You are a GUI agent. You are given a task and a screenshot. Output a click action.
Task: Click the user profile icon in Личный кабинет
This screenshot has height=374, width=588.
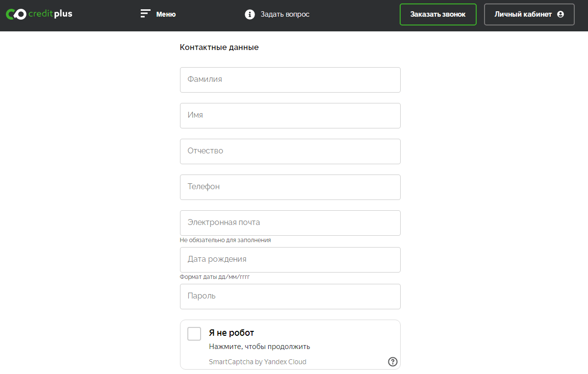[x=561, y=14]
